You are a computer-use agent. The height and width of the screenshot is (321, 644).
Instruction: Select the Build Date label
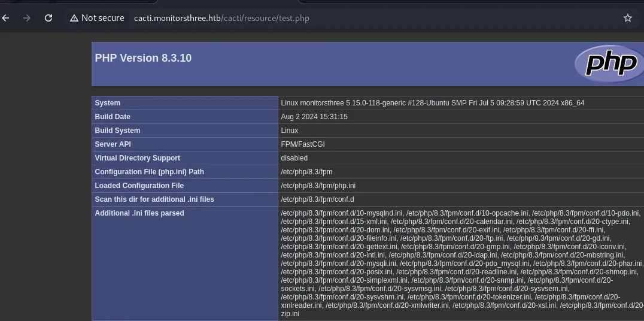click(113, 117)
